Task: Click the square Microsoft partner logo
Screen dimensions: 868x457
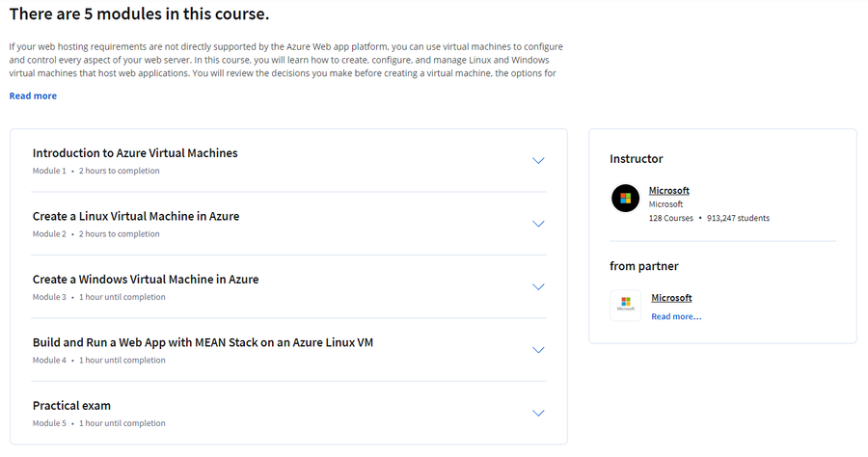Action: pos(626,305)
